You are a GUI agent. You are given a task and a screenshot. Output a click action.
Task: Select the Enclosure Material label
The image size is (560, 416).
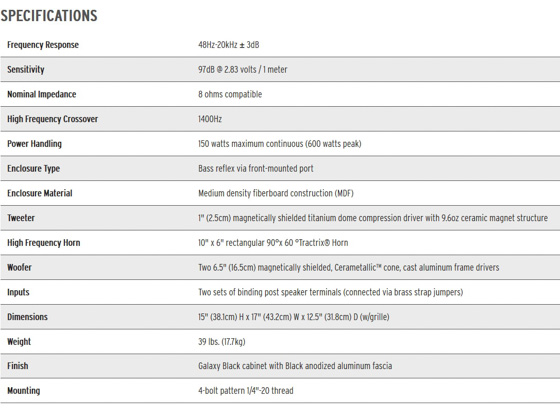point(40,193)
